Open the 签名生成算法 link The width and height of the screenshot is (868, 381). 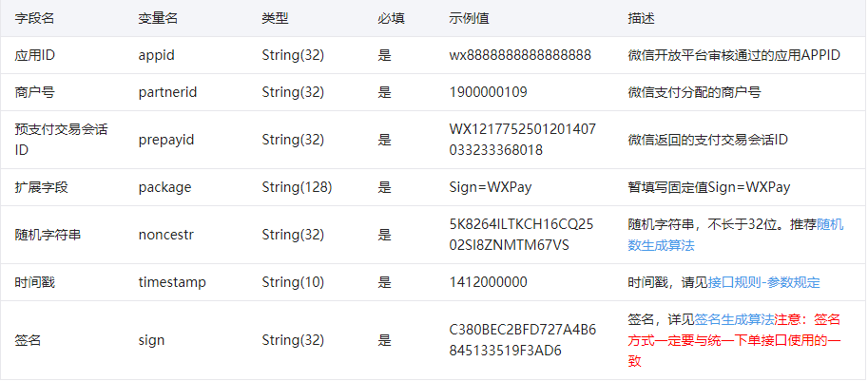(x=734, y=319)
